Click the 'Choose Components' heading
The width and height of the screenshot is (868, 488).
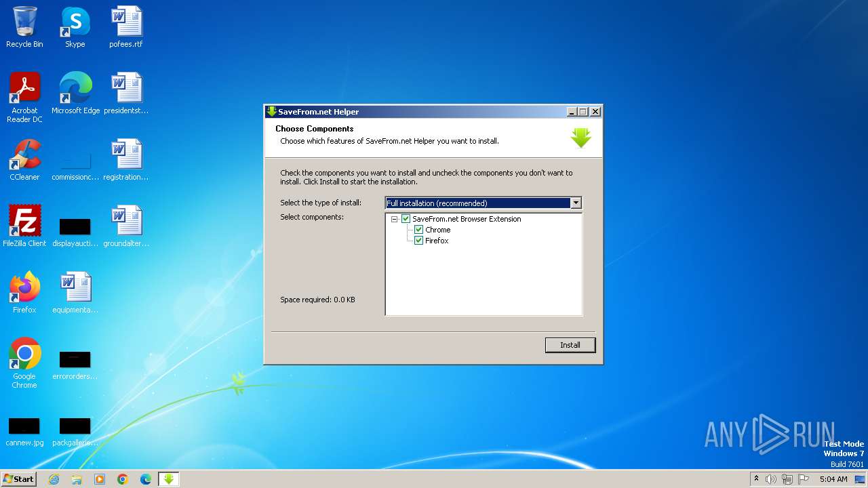click(x=315, y=129)
